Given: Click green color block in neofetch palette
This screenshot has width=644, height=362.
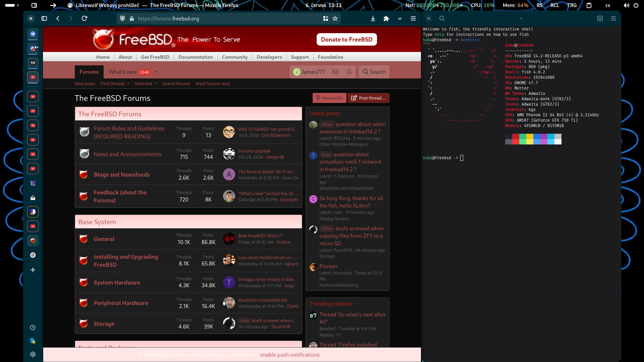Looking at the screenshot, I should 523,136.
